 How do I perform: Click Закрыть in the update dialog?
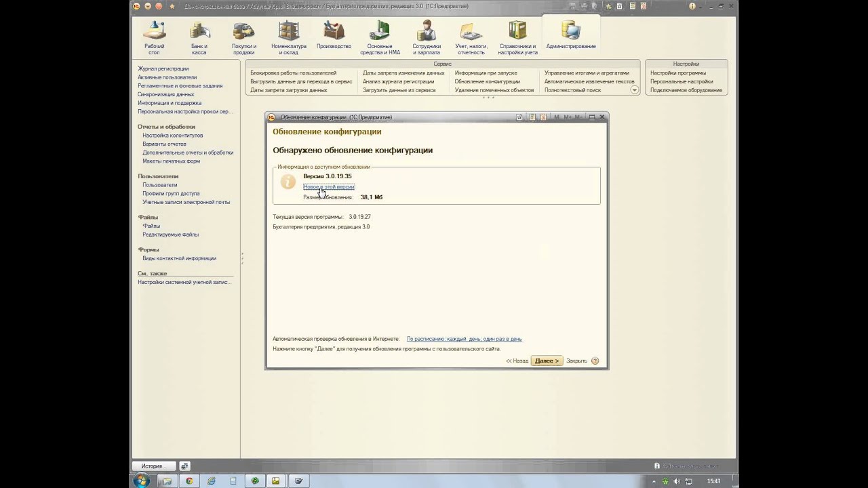pos(576,361)
